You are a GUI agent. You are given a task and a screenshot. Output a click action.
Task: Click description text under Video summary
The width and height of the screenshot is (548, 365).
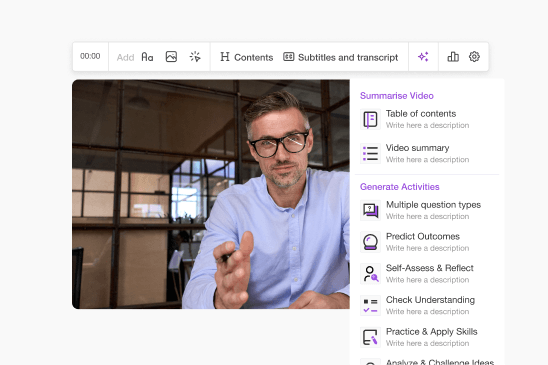click(427, 159)
